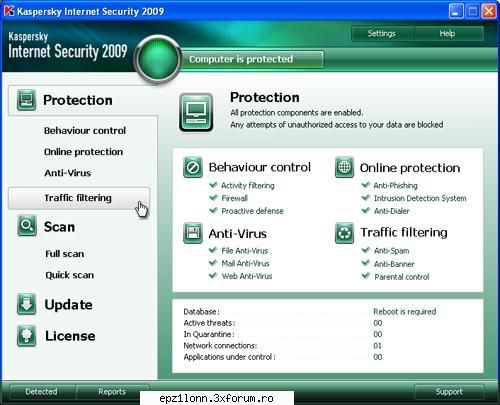Click the Anti-Banner item
Screen dimensions: 500x405
[x=394, y=264]
